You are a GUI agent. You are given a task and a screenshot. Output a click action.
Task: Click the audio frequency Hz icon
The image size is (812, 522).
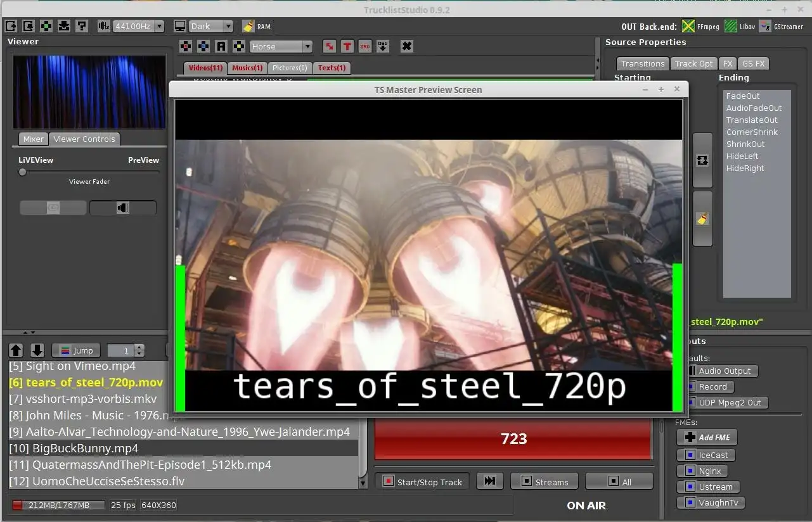[104, 26]
